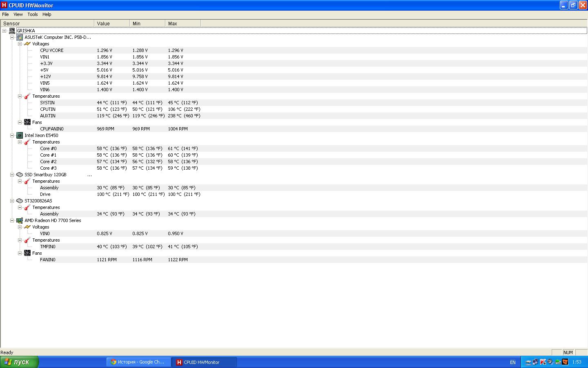
Task: Click the motherboard icon beside ASUSTeK Computer
Action: [20, 37]
